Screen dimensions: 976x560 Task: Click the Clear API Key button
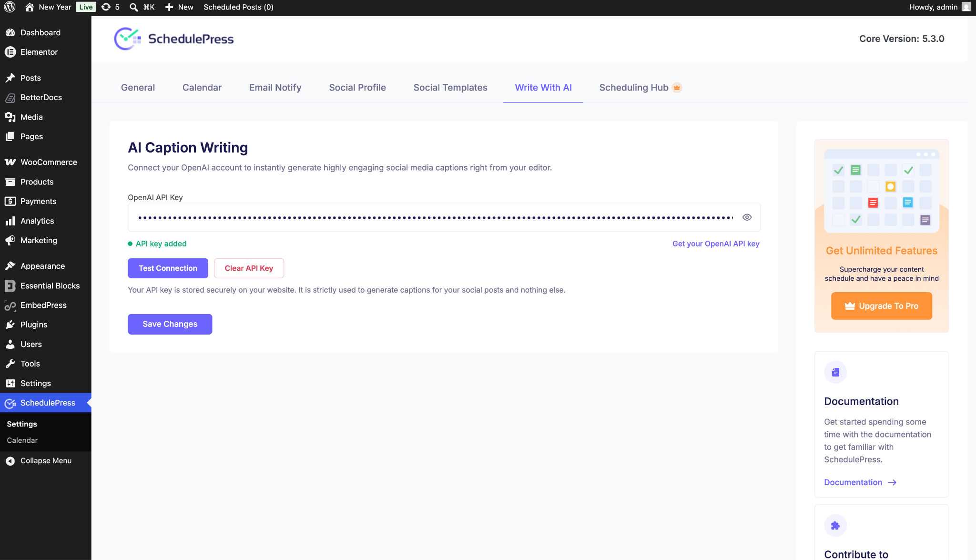tap(249, 268)
